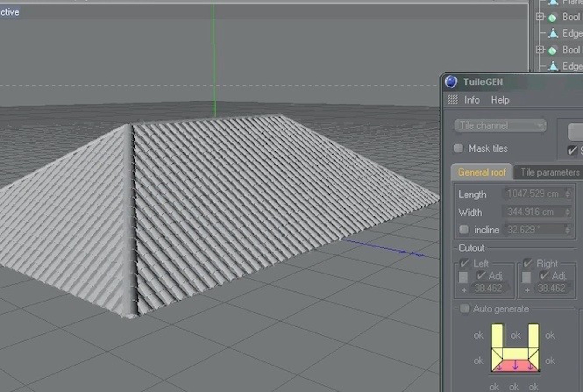
Task: Select the first Edge object's triangle icon
Action: click(x=553, y=33)
